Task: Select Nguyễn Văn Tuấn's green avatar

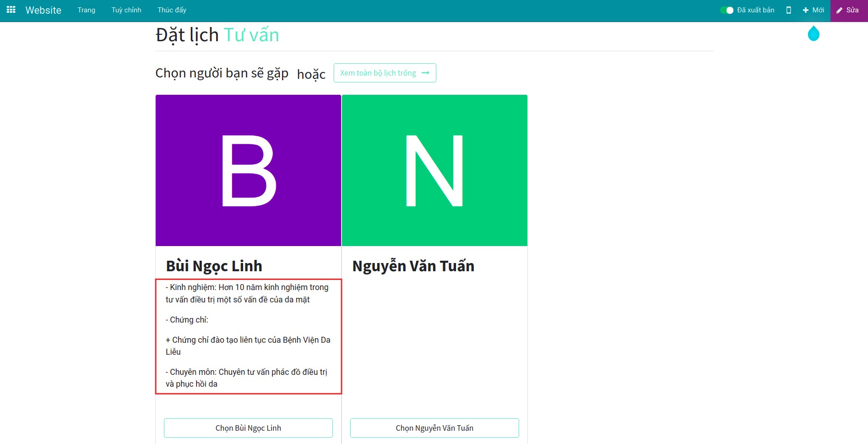Action: pyautogui.click(x=434, y=170)
